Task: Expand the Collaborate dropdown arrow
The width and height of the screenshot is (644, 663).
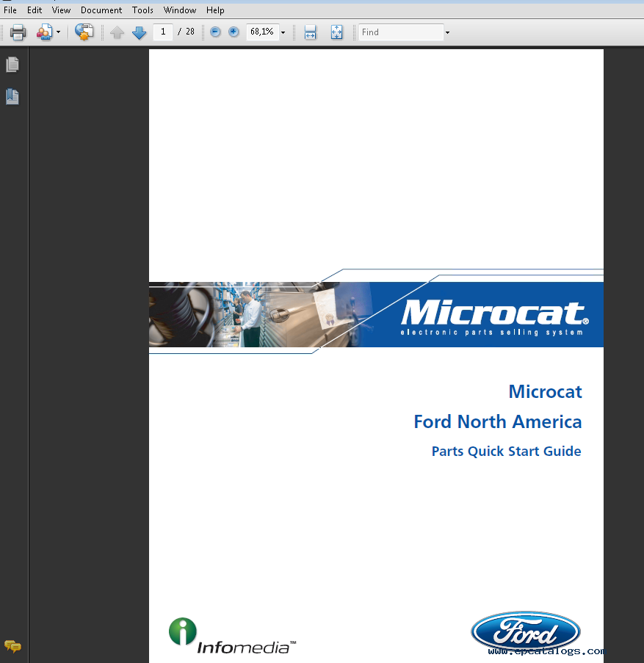Action: coord(58,32)
